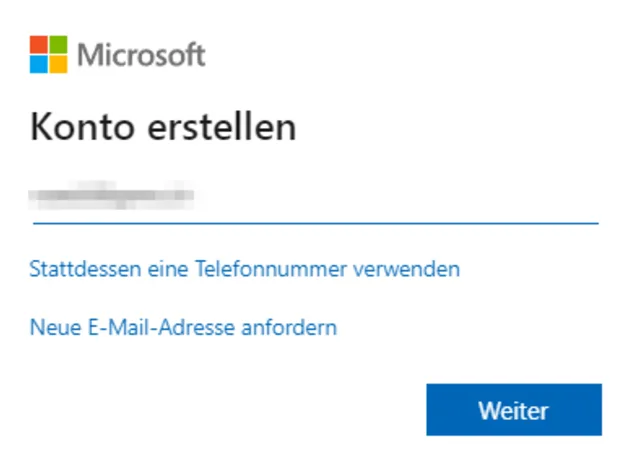Click the word "verwenden" ending the first link
The width and height of the screenshot is (640, 465).
(x=411, y=269)
